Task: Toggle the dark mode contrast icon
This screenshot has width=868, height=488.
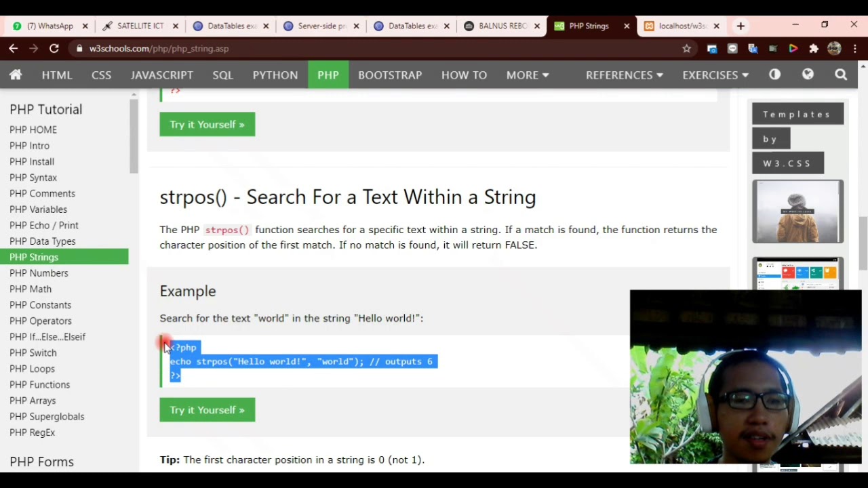Action: pos(774,75)
